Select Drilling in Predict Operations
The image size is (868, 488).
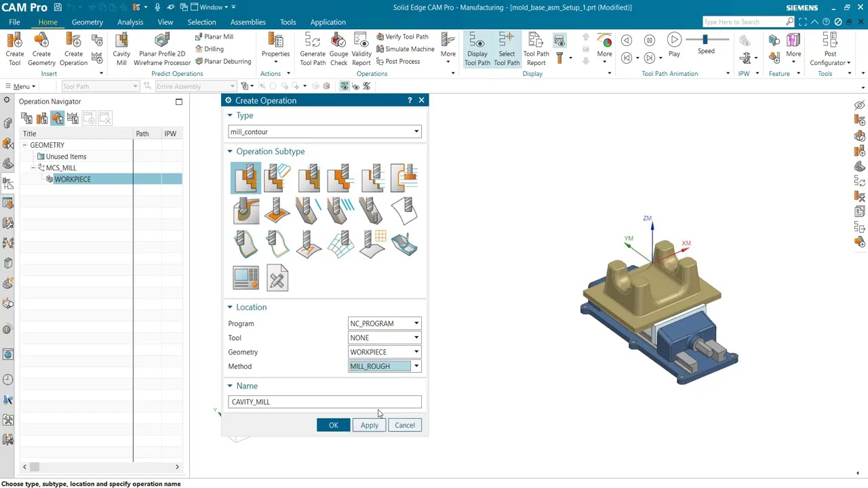(x=210, y=49)
